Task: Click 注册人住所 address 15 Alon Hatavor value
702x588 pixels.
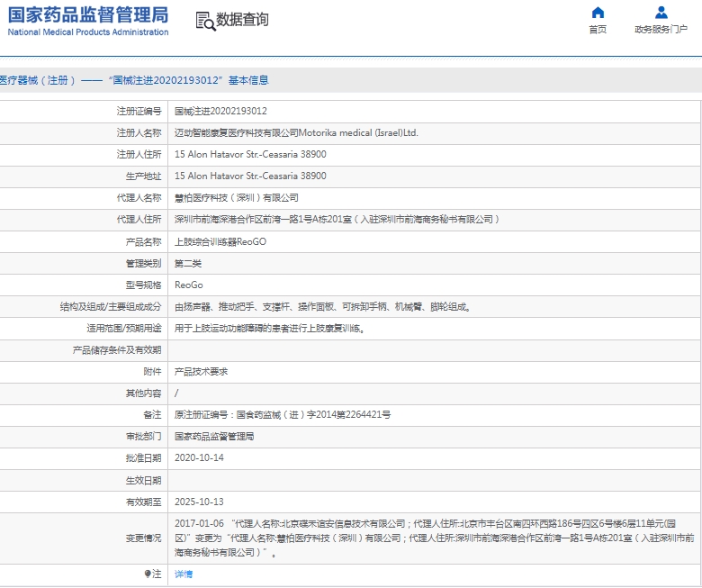Action: click(250, 155)
